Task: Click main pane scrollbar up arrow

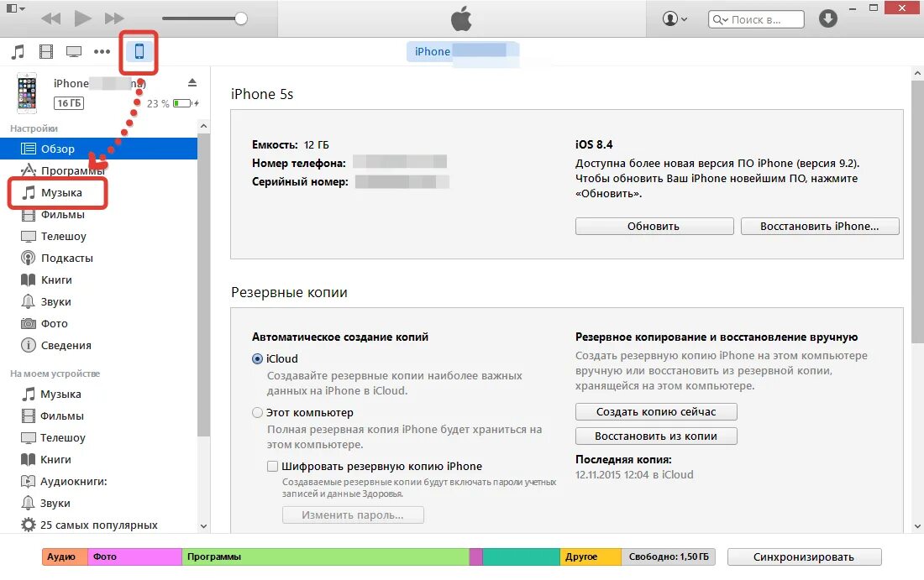Action: point(917,74)
